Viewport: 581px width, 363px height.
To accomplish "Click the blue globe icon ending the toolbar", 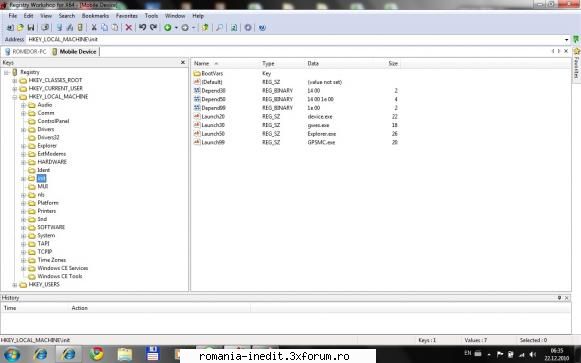I will click(x=262, y=27).
